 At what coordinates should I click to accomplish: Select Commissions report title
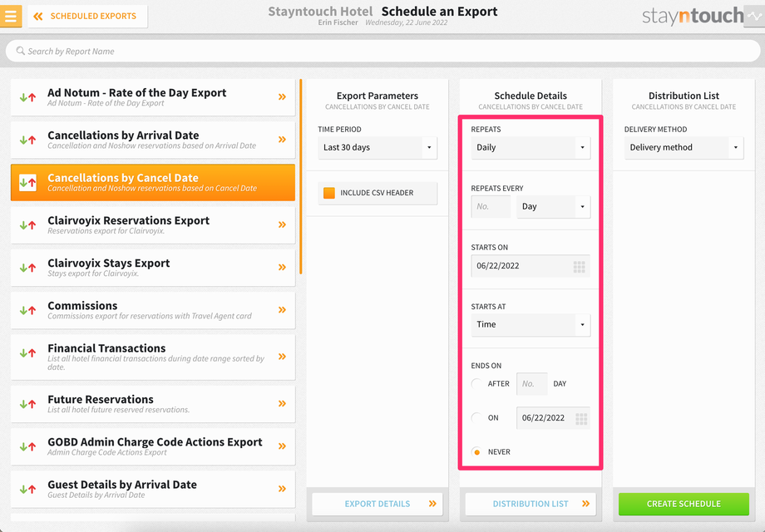pos(82,306)
